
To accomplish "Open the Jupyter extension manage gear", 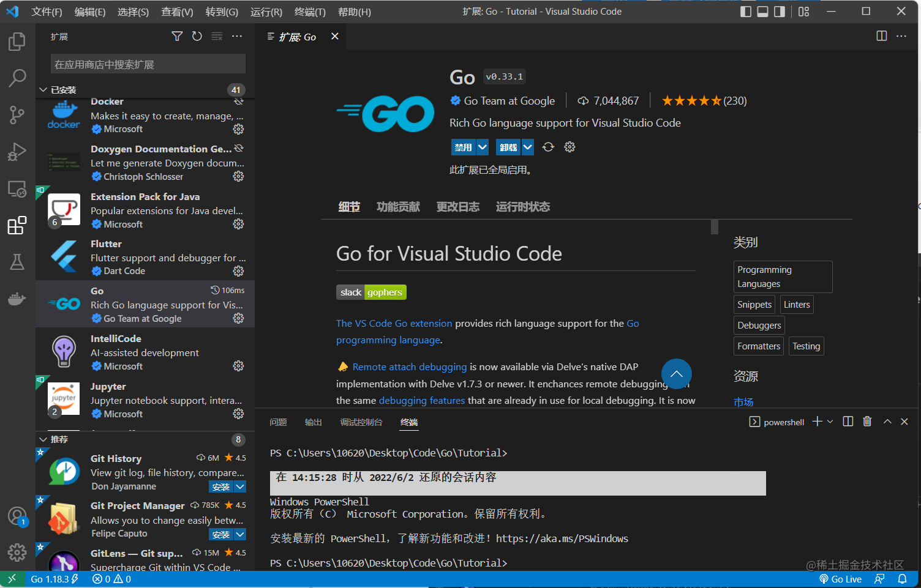I will coord(239,414).
